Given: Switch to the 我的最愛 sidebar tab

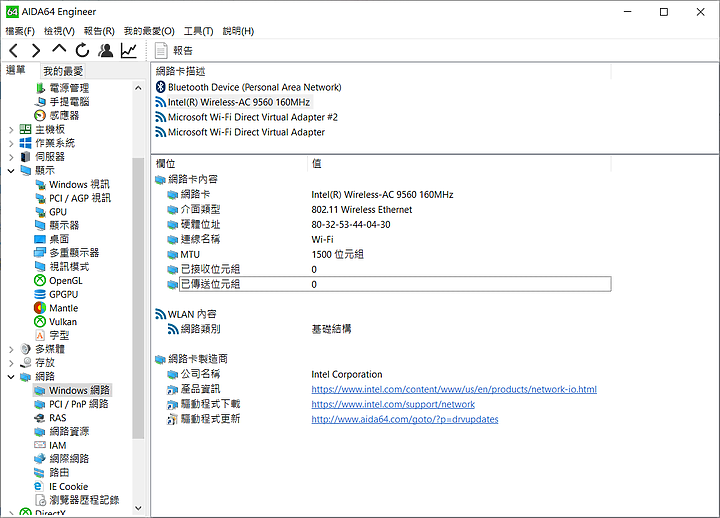Looking at the screenshot, I should click(63, 71).
